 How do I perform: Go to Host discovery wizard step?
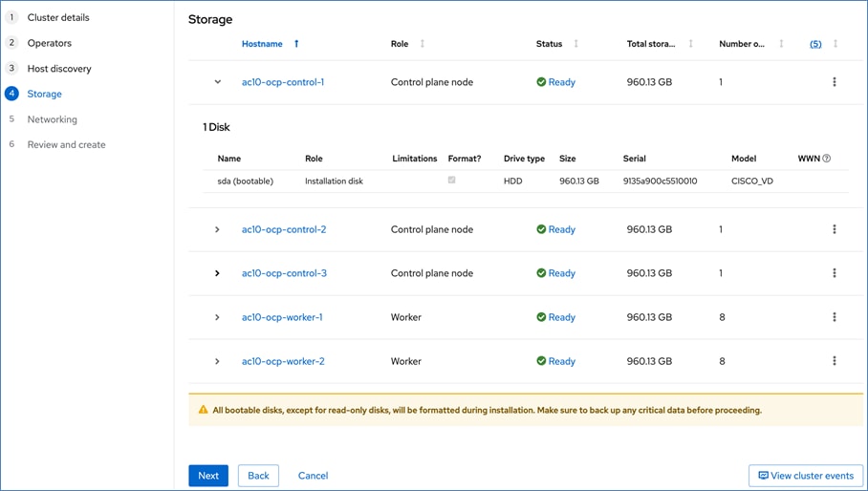(59, 69)
